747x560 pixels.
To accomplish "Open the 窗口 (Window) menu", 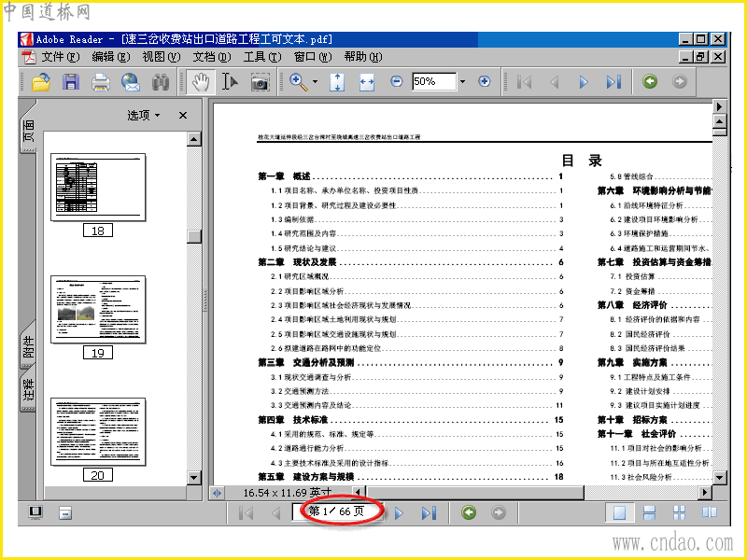I will [x=313, y=57].
